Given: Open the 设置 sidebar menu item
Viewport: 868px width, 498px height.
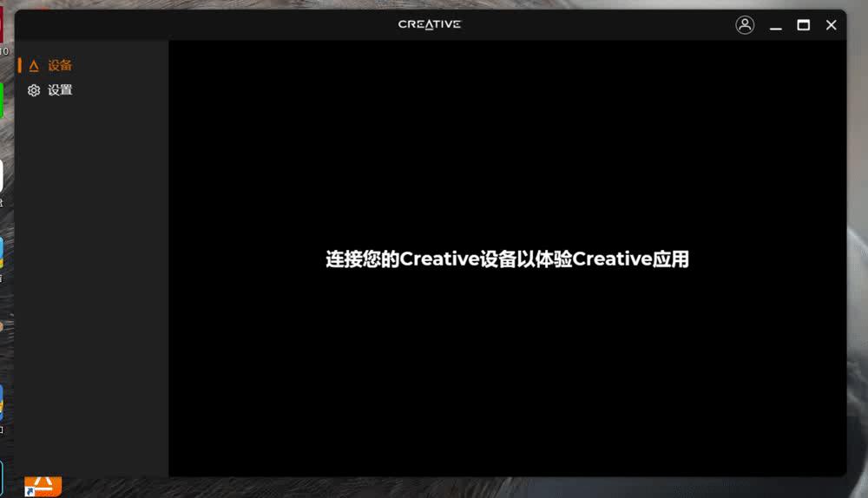Looking at the screenshot, I should click(x=91, y=90).
